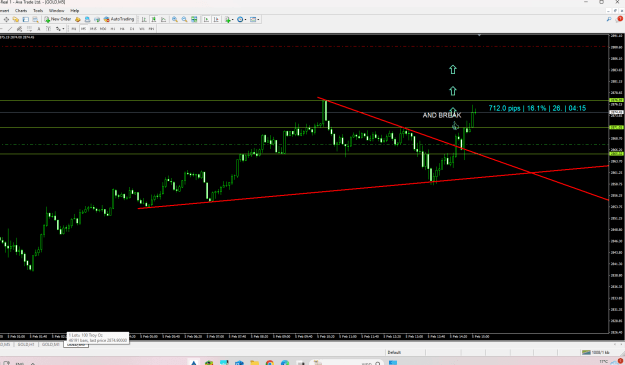Select the Fibonacci retracement tool
The width and height of the screenshot is (625, 365).
29,29
